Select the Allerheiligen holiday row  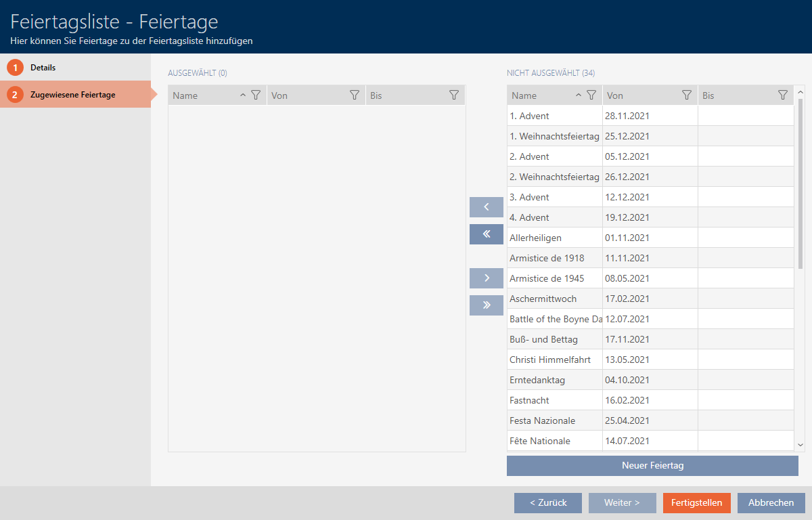coord(555,238)
